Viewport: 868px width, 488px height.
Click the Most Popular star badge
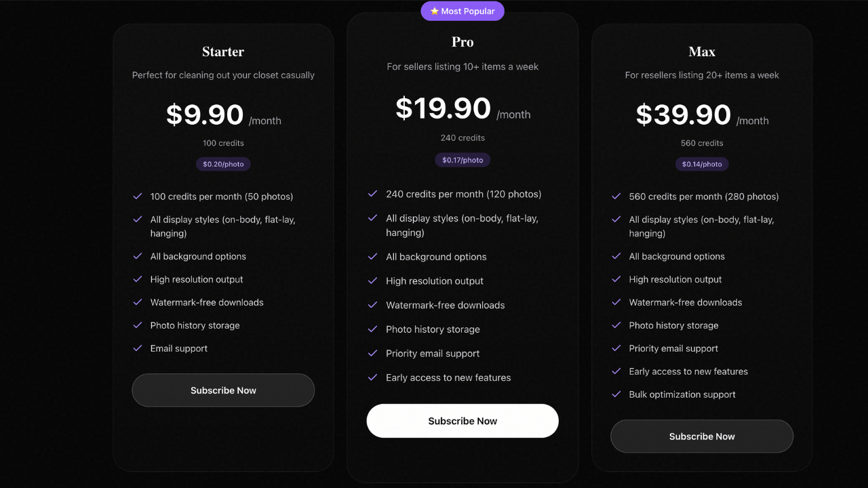[462, 11]
